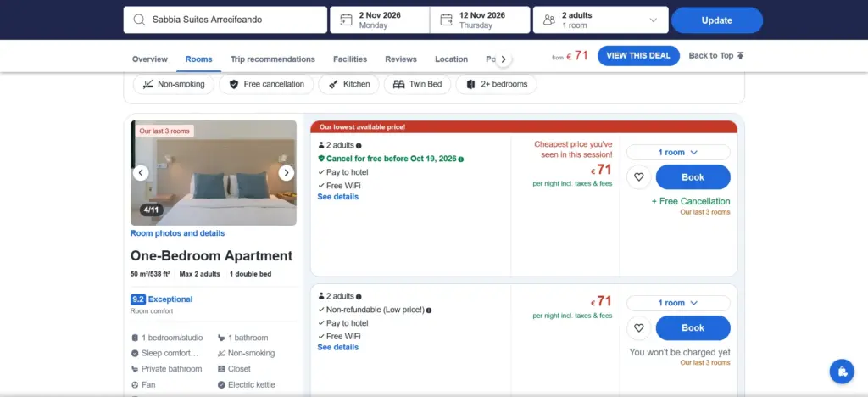Save non-refundable offer with heart icon
This screenshot has height=397, width=868.
coord(639,327)
